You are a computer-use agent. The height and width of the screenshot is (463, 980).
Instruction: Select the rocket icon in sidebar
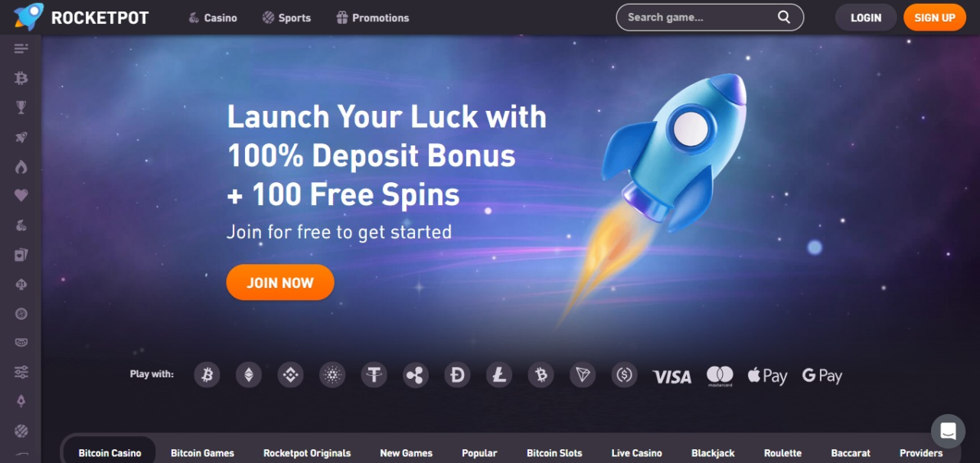(21, 137)
